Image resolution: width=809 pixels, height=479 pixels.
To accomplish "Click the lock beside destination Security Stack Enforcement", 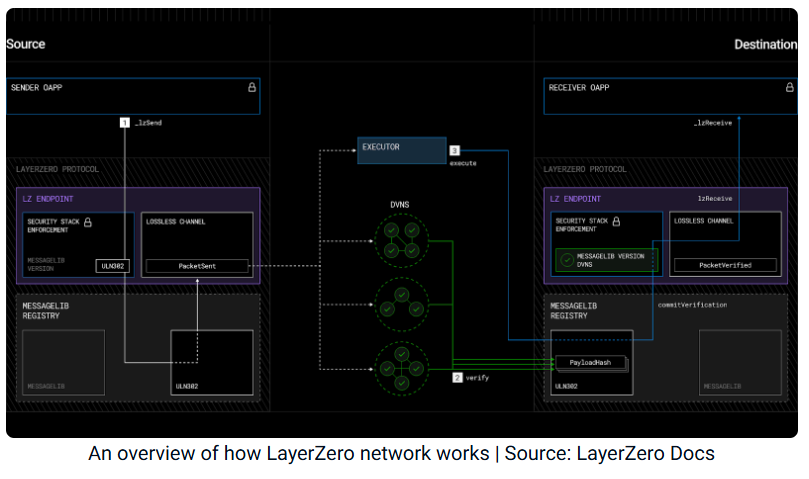I will pos(616,221).
